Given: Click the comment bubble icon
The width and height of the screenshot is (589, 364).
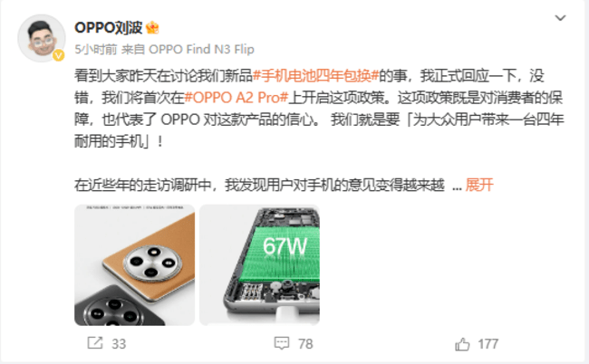Looking at the screenshot, I should (x=282, y=343).
